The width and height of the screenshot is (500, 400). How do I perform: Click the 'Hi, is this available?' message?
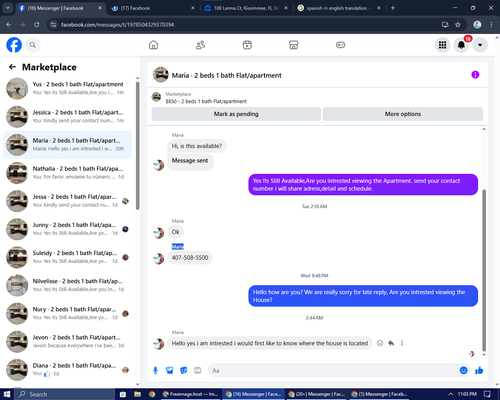point(197,146)
